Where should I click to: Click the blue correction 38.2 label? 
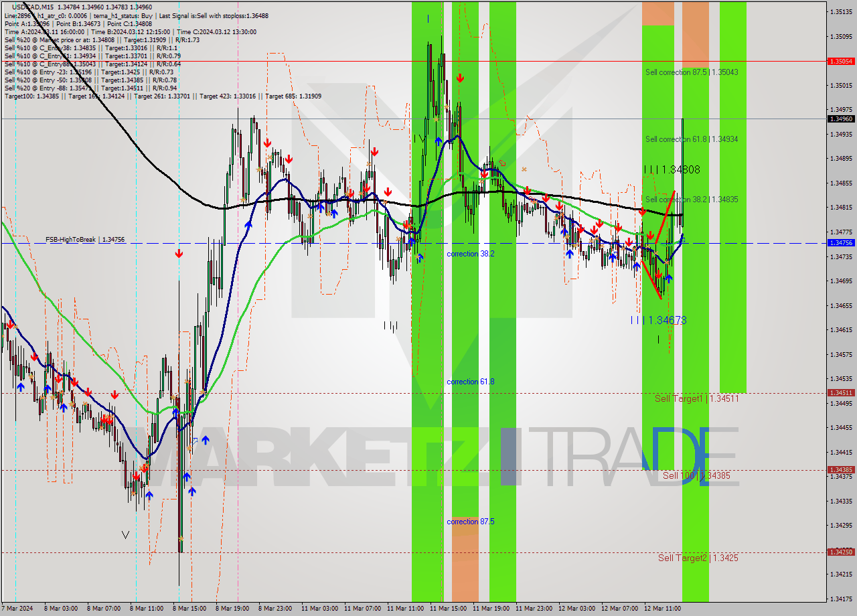(x=471, y=254)
